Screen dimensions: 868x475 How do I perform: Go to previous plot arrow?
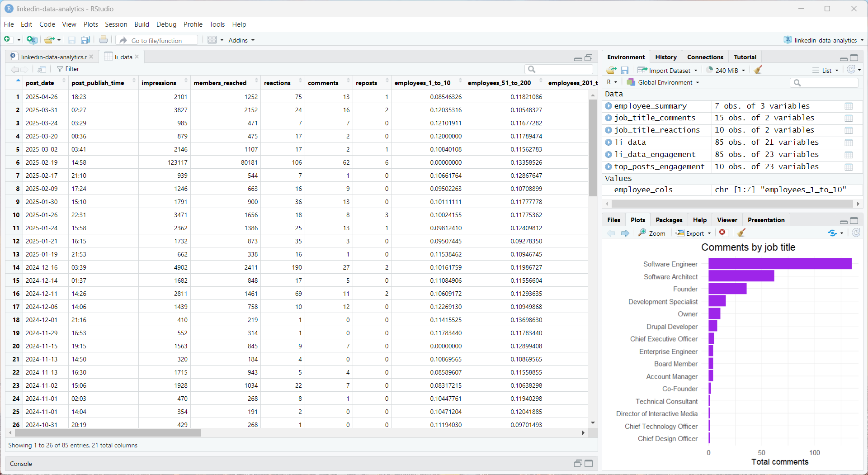(611, 233)
